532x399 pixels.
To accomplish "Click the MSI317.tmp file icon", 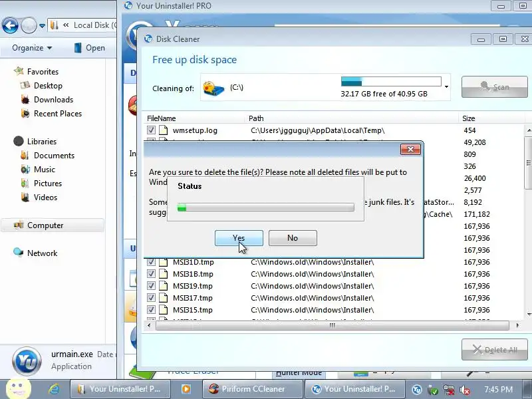I will pyautogui.click(x=164, y=298).
